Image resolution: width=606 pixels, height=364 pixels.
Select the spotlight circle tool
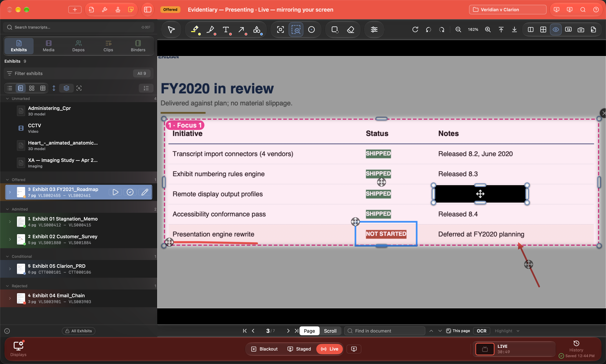(311, 30)
